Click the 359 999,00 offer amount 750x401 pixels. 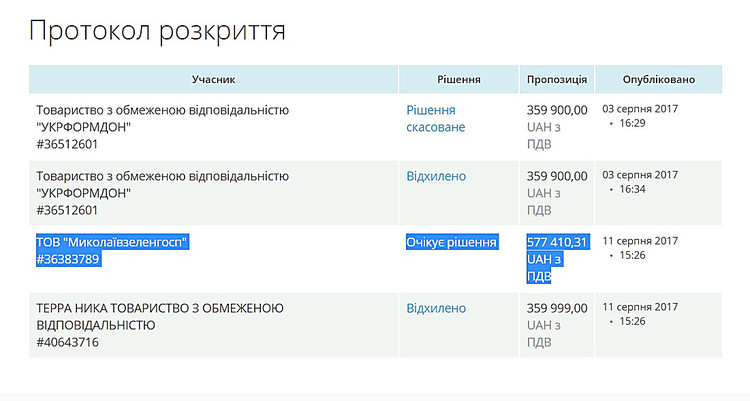[556, 308]
